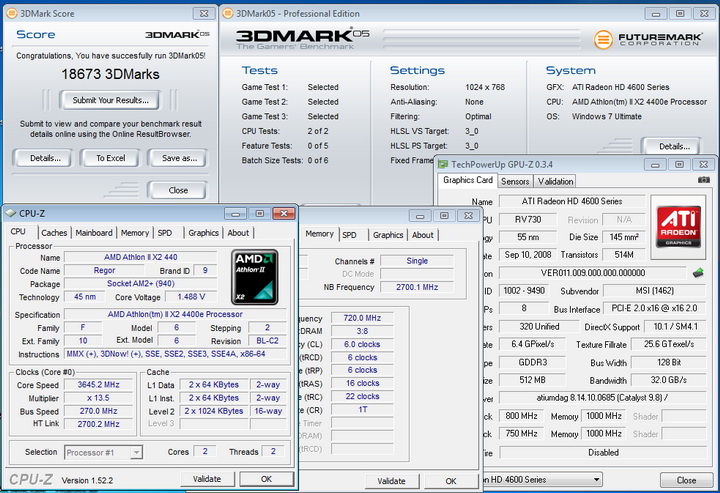The height and width of the screenshot is (493, 720).
Task: Open the Graphics tab in rear CPU-Z window
Action: click(388, 235)
